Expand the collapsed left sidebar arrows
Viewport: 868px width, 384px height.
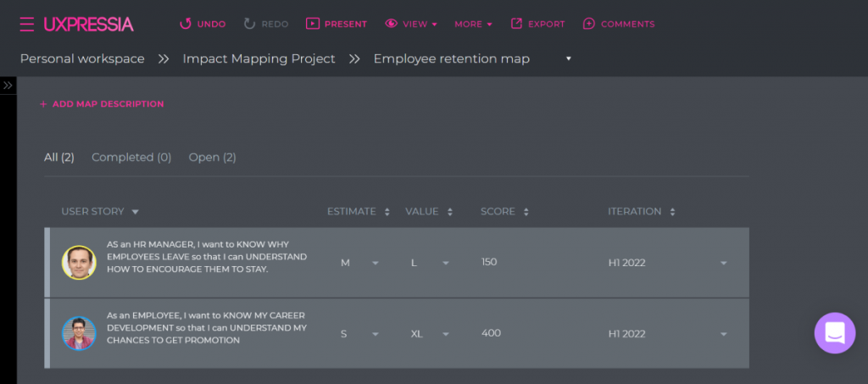(8, 86)
